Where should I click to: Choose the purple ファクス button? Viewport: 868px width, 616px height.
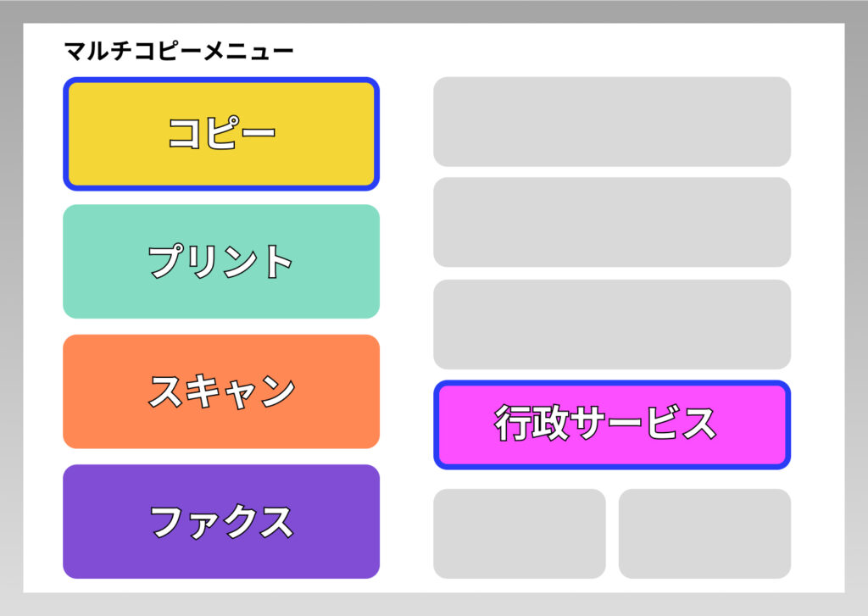tap(221, 521)
